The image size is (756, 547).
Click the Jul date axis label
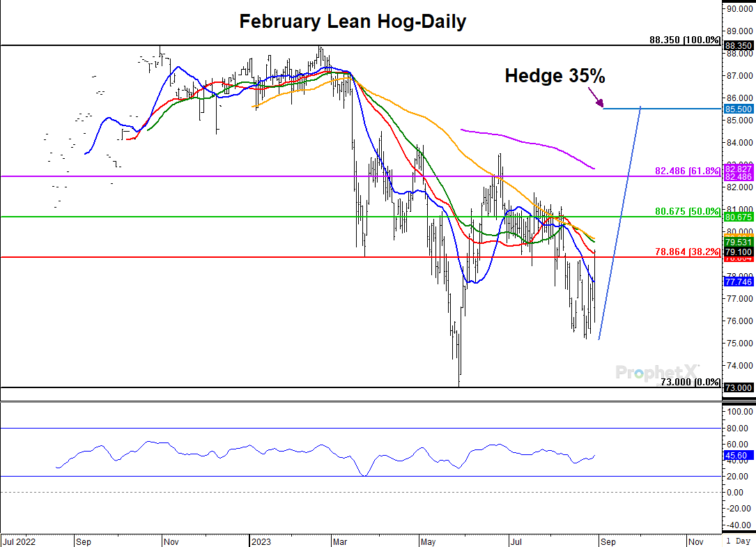coord(516,541)
